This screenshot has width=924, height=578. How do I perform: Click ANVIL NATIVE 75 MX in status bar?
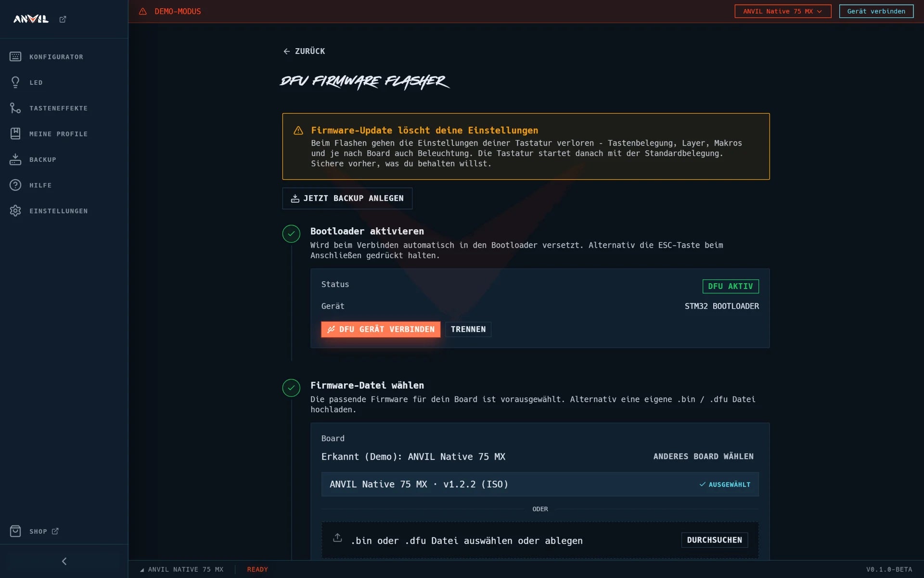point(186,569)
